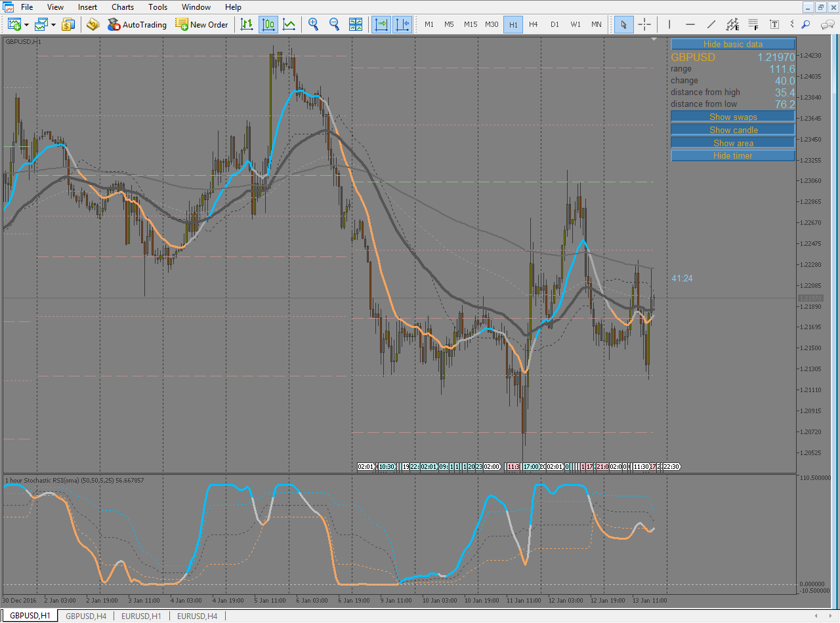840x623 pixels.
Task: Select the cursor arrow tool
Action: coord(623,25)
